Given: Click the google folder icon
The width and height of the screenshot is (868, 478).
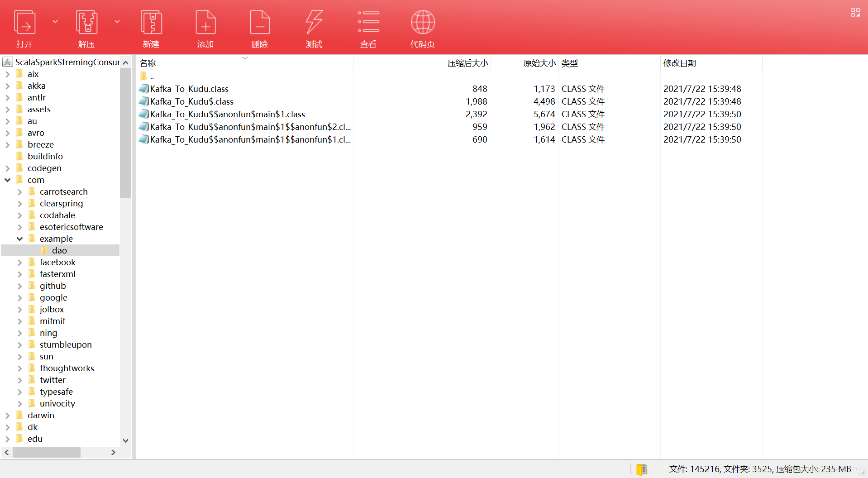Looking at the screenshot, I should [32, 297].
